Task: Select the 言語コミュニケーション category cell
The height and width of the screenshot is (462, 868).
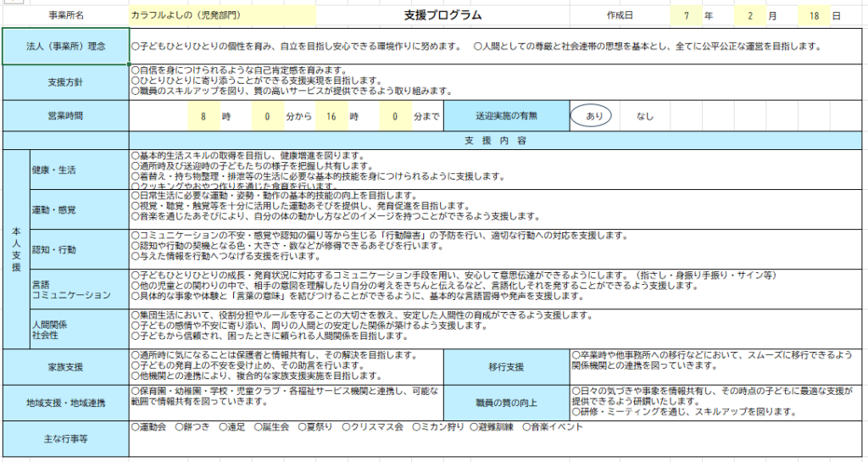Action: [79, 289]
